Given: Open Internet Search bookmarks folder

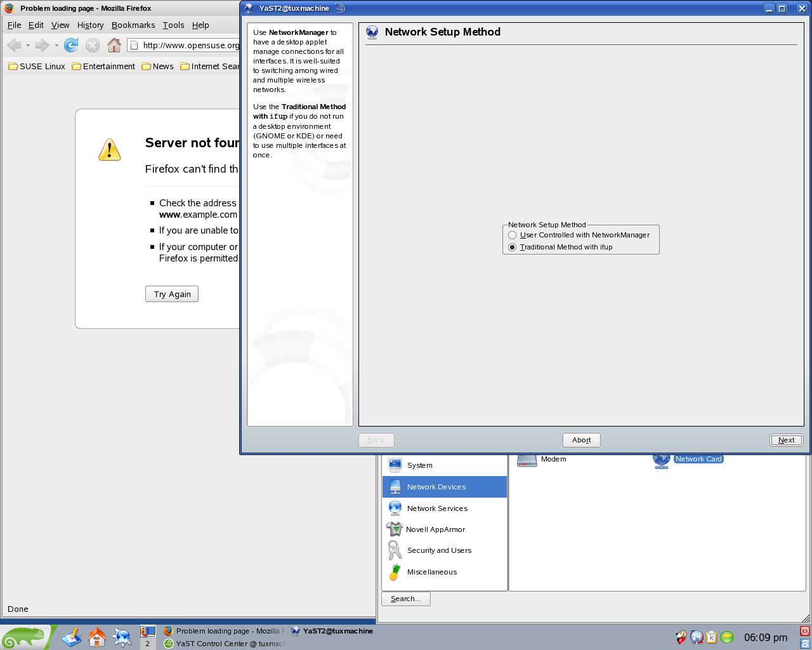Looking at the screenshot, I should (210, 66).
